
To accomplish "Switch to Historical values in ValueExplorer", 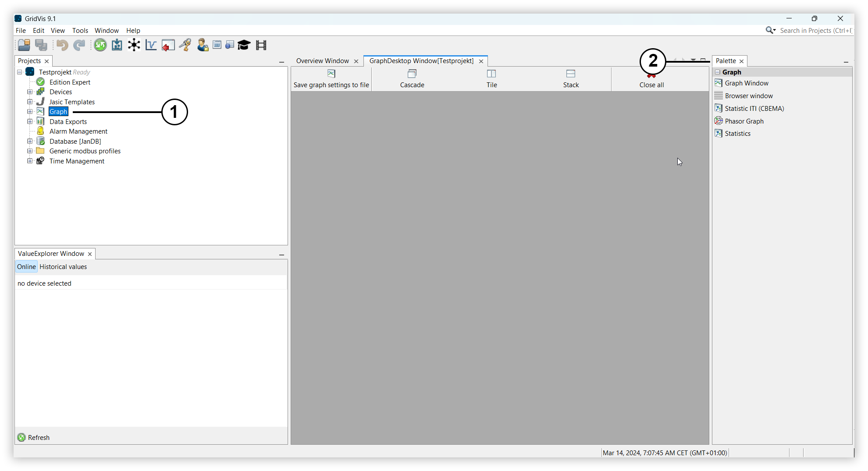I will click(x=63, y=266).
